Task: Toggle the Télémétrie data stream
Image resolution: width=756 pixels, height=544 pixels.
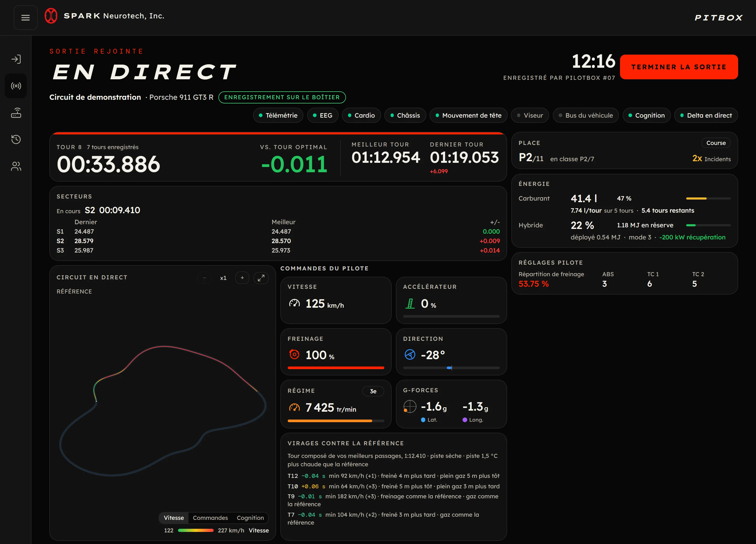Action: click(x=278, y=115)
